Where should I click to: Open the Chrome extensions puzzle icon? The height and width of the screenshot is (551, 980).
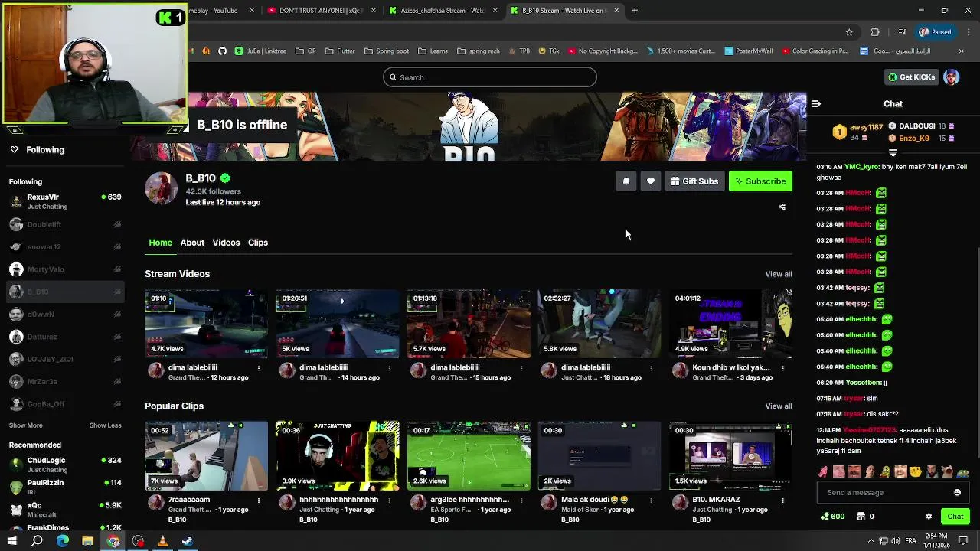click(x=875, y=32)
